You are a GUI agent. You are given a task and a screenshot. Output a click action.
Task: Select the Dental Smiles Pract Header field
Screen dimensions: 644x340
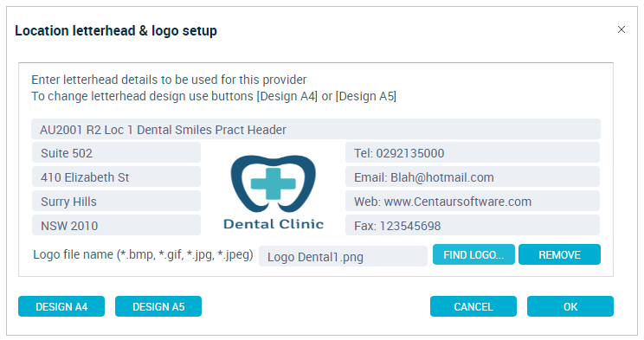tap(316, 130)
